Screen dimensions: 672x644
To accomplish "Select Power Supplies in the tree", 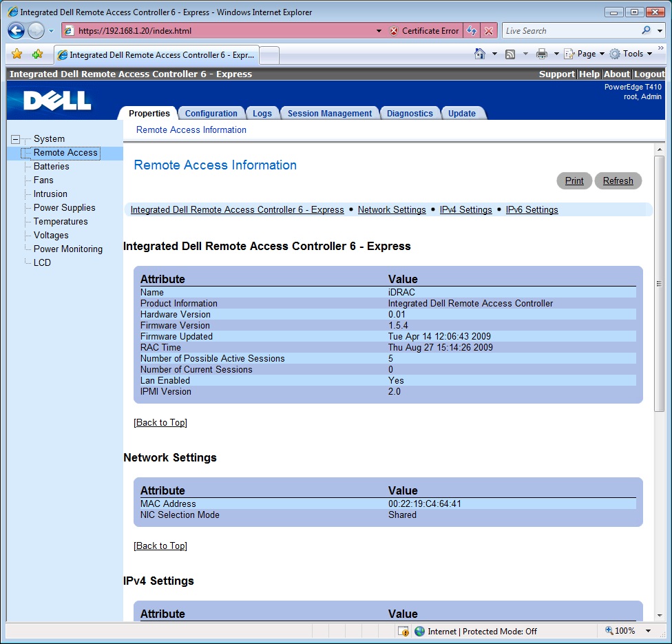I will tap(65, 207).
